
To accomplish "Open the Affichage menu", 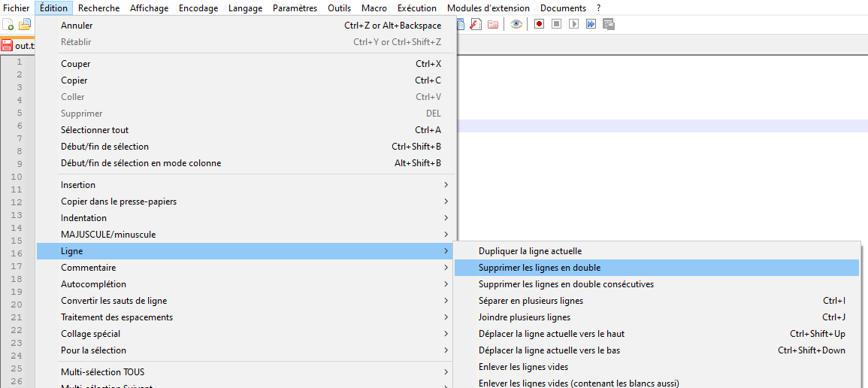I will (149, 8).
